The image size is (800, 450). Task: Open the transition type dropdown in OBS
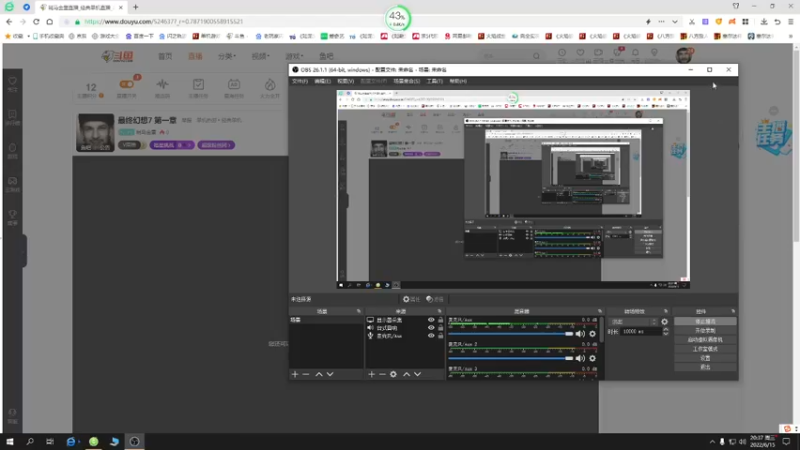pos(633,322)
